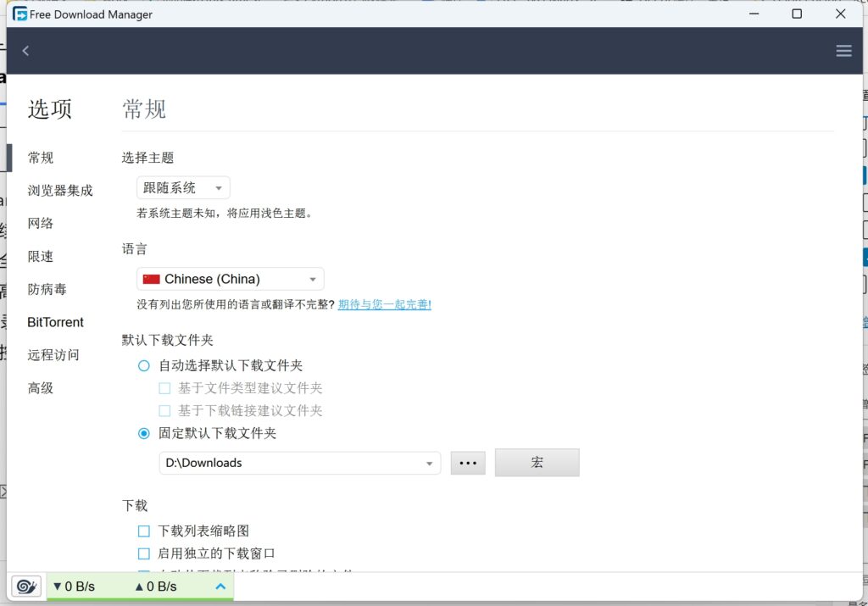
Task: Enable 启用独立的下载窗口 checkbox
Action: (x=144, y=553)
